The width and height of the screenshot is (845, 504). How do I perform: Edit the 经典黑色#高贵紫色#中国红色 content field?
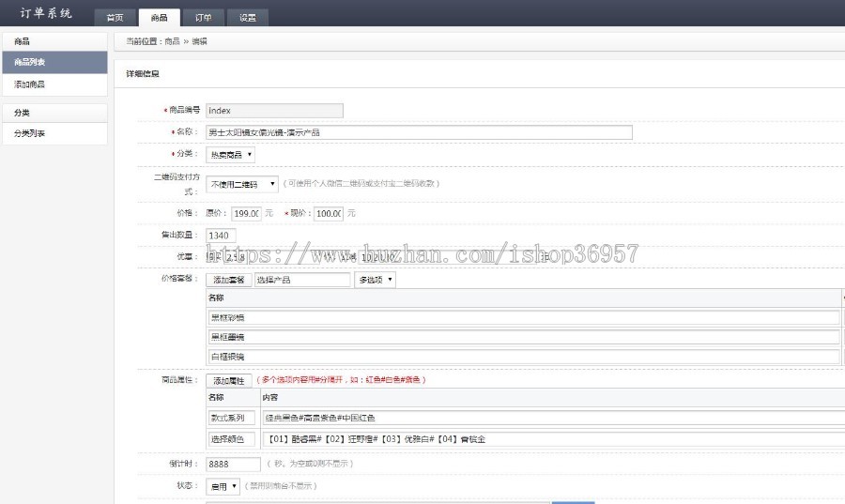click(x=554, y=418)
